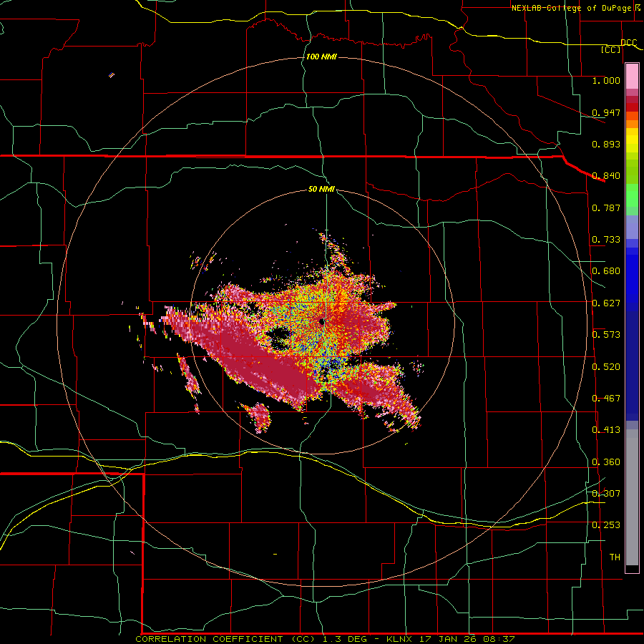Image resolution: width=644 pixels, height=644 pixels.
Task: Pick the light pink top color bar segment
Action: click(x=632, y=77)
